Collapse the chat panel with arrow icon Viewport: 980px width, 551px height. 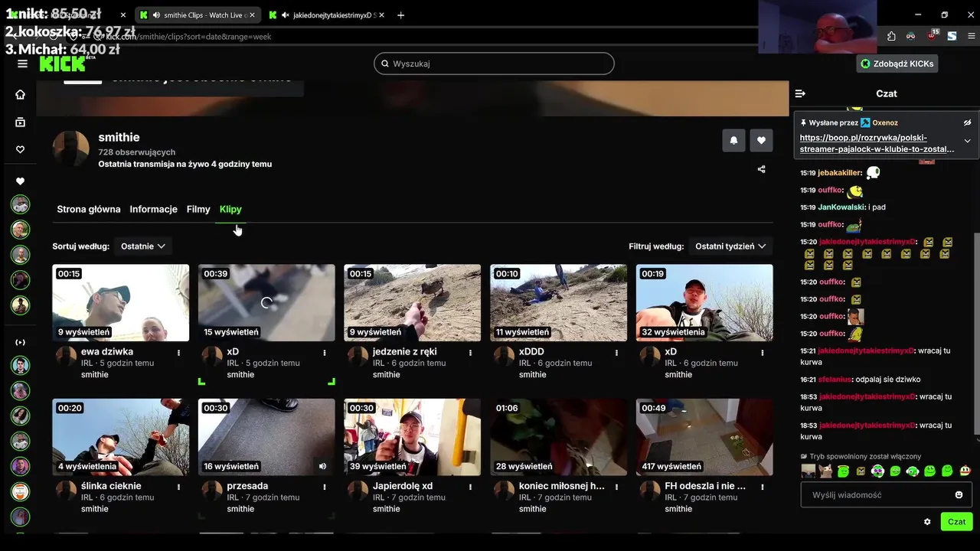point(800,93)
